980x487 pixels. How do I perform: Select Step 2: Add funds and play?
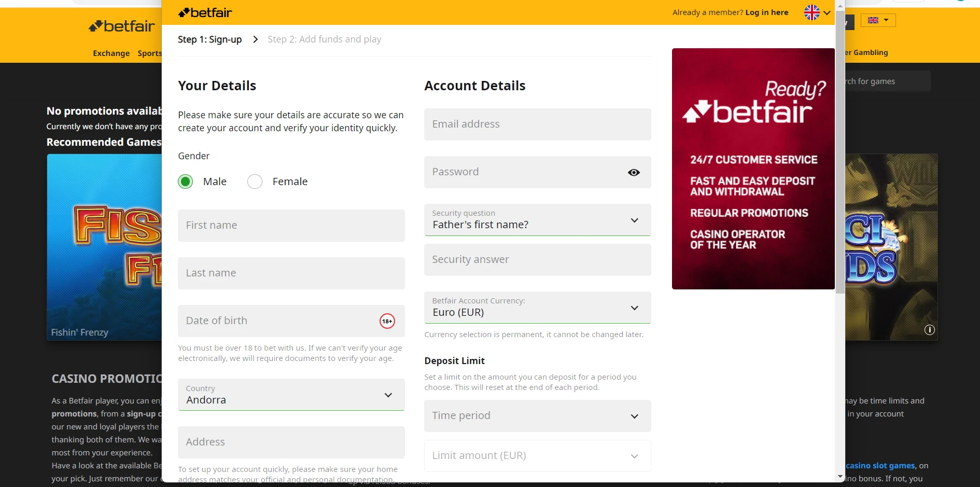point(324,39)
